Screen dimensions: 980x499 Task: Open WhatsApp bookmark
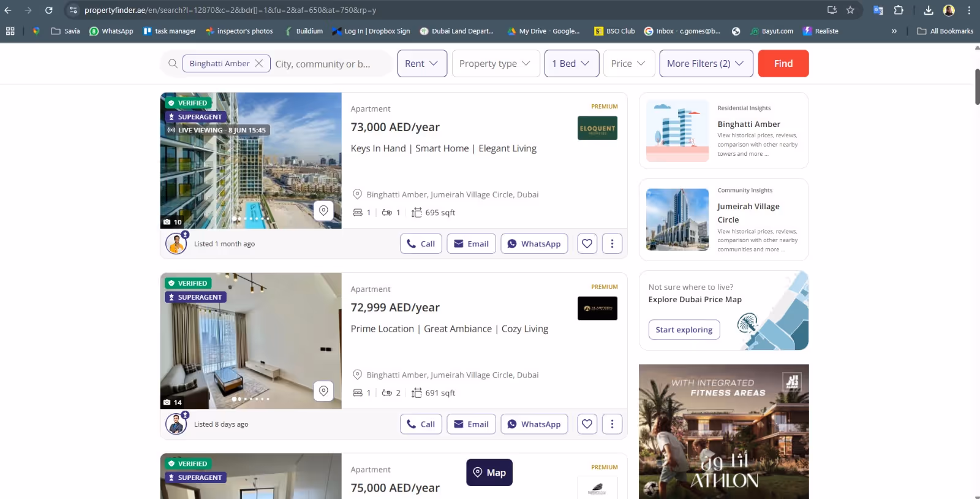(x=111, y=31)
